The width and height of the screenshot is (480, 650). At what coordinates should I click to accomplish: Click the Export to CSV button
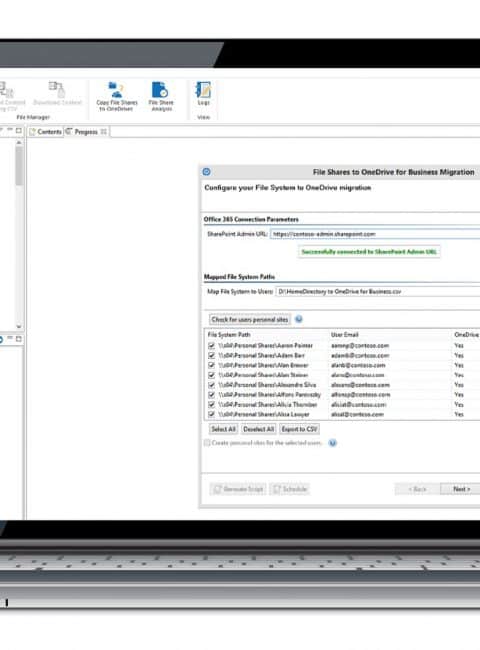[299, 429]
